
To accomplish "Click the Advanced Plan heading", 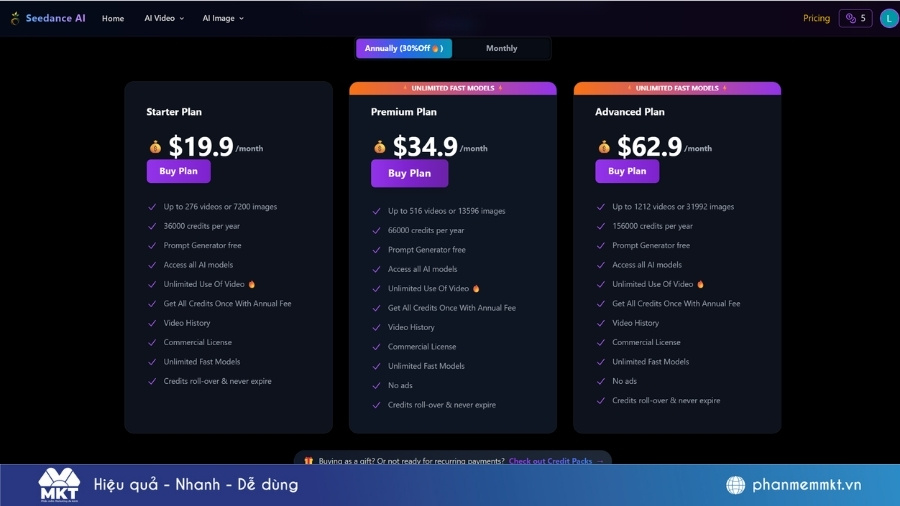I will tap(630, 112).
